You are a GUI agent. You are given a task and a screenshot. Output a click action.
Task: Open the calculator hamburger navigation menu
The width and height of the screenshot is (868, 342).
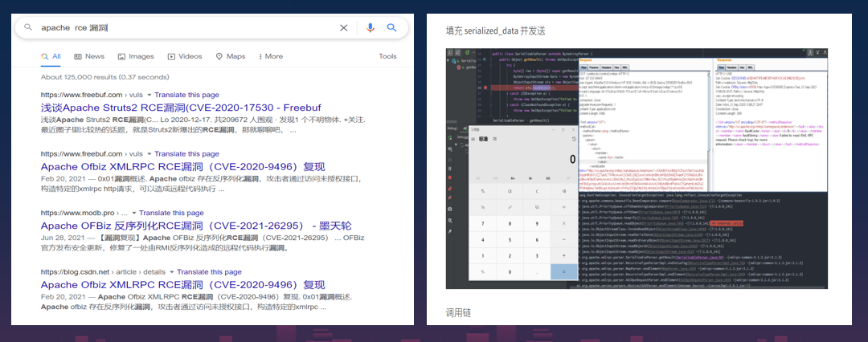[473, 139]
